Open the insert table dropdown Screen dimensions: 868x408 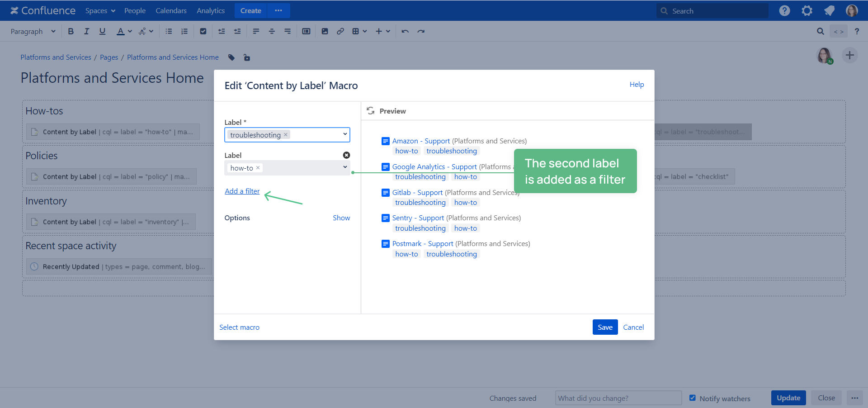pyautogui.click(x=359, y=31)
